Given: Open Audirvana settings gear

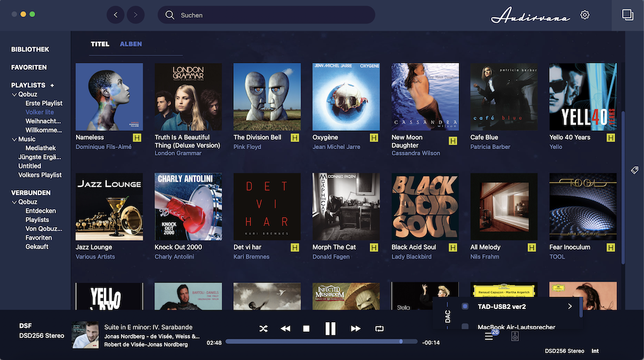Looking at the screenshot, I should [585, 15].
